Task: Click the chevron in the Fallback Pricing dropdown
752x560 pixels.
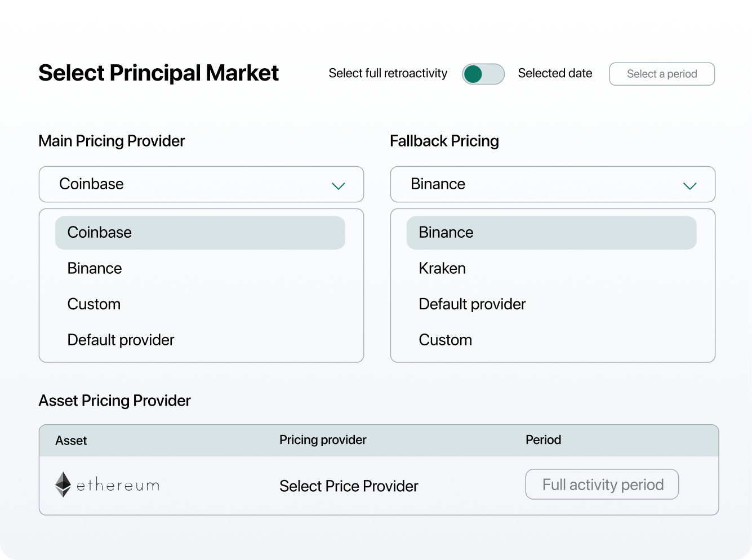Action: pyautogui.click(x=689, y=186)
